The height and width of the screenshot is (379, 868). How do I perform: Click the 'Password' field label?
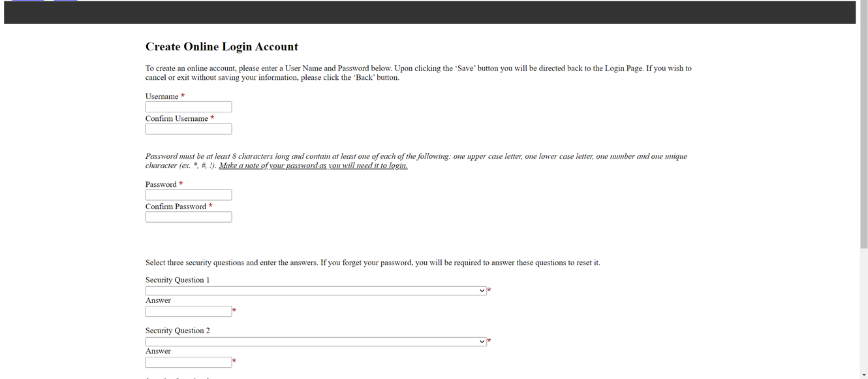(161, 184)
